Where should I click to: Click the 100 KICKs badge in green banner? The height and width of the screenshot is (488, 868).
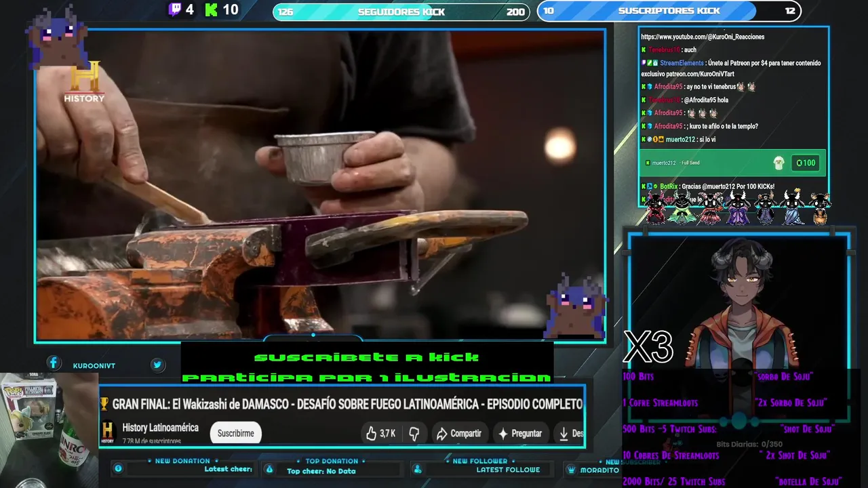click(806, 163)
